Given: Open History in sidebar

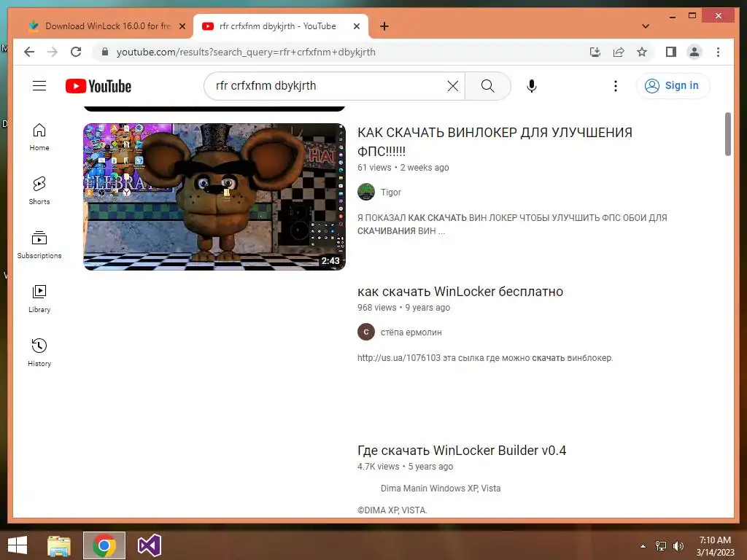Looking at the screenshot, I should [x=39, y=353].
